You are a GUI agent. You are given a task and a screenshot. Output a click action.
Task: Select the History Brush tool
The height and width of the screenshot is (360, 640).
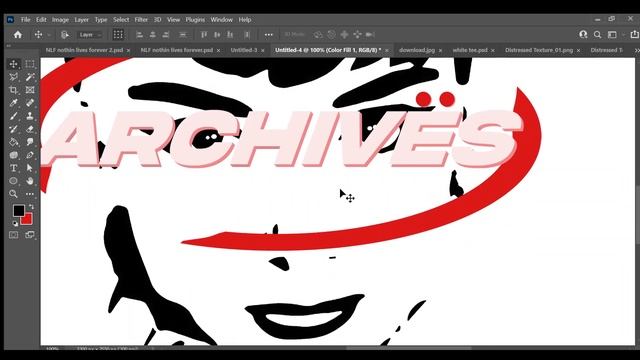(x=13, y=129)
